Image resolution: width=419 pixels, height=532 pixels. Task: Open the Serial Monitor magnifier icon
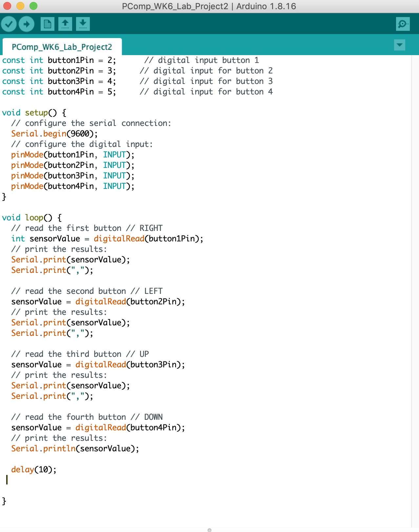403,24
